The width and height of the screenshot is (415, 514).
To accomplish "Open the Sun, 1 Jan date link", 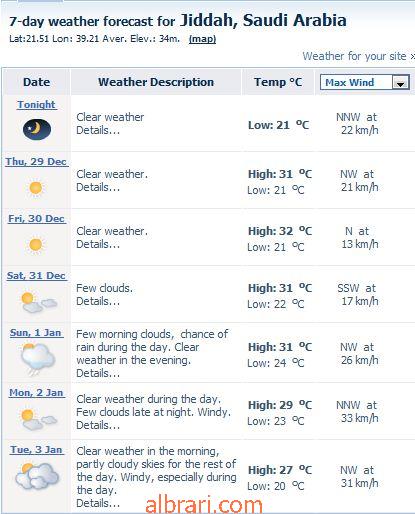I will point(36,332).
